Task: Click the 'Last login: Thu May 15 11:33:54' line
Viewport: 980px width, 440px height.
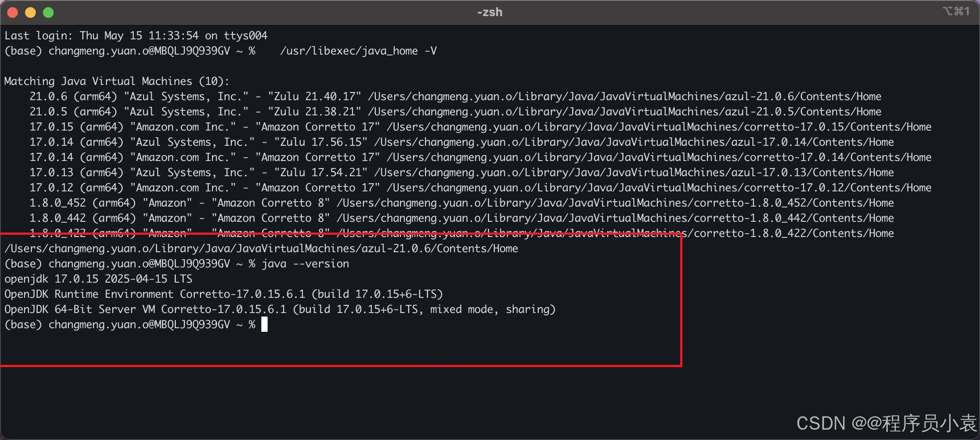Action: [x=136, y=36]
